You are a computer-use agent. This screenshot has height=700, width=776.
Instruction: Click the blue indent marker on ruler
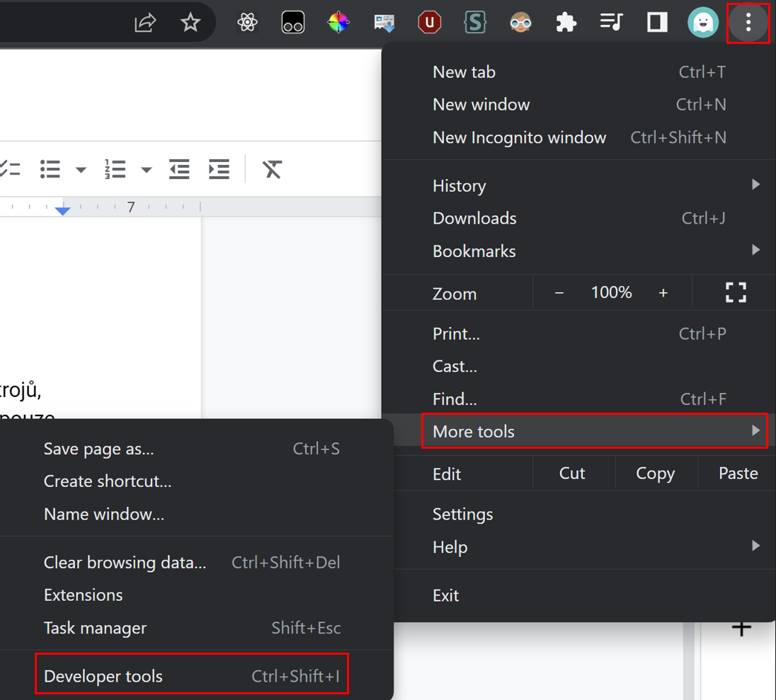click(63, 210)
